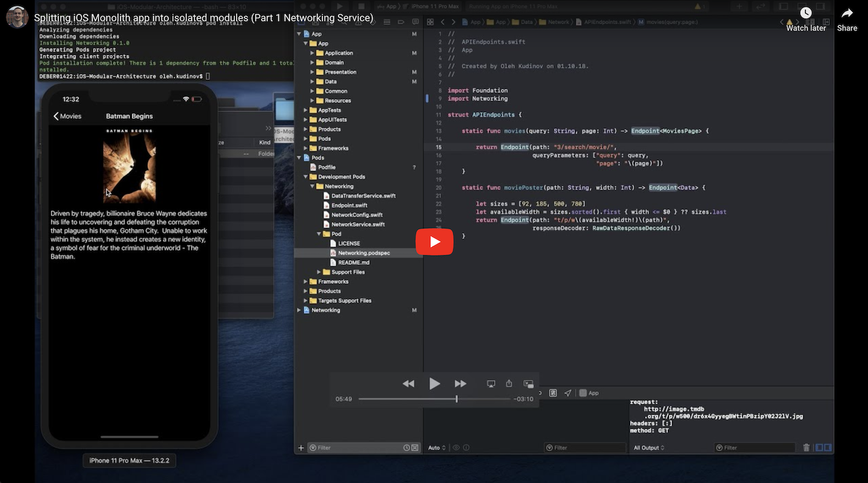This screenshot has width=868, height=483.
Task: Click APIEndpoints.swift in the jump bar
Action: point(604,22)
